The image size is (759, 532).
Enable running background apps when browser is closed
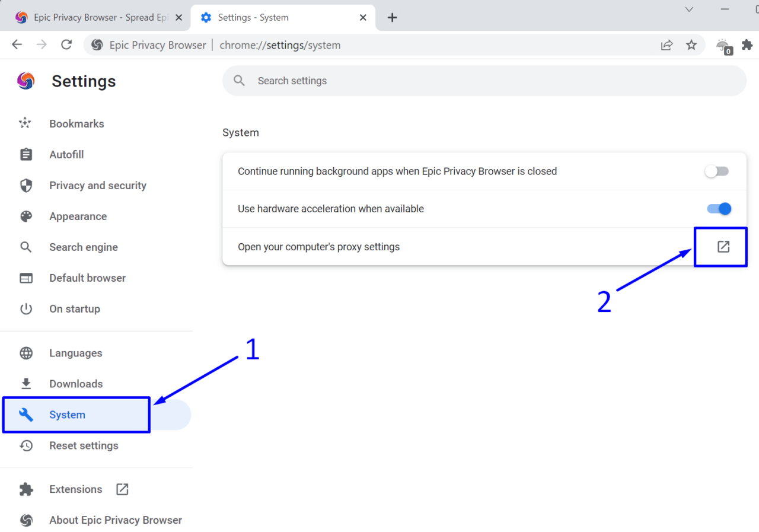click(x=716, y=171)
